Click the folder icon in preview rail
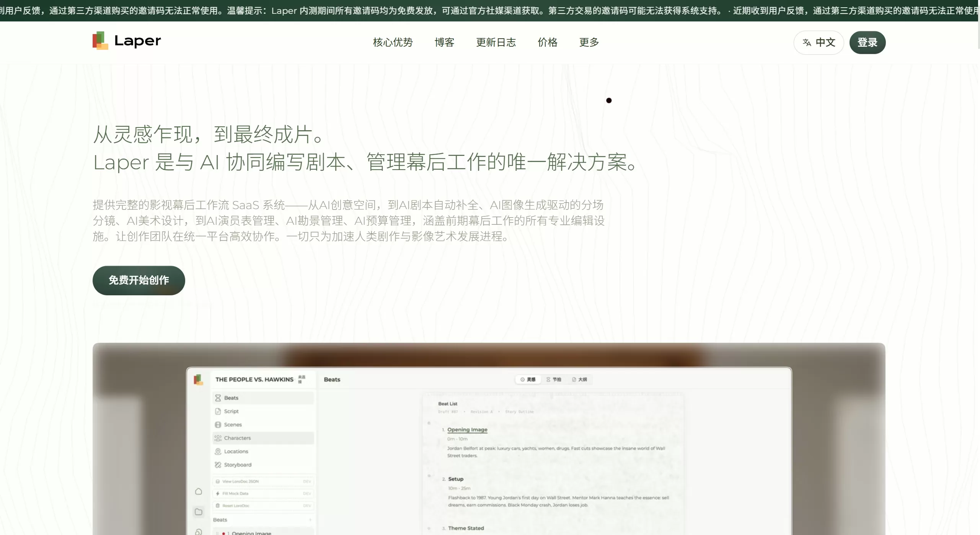 (x=198, y=512)
